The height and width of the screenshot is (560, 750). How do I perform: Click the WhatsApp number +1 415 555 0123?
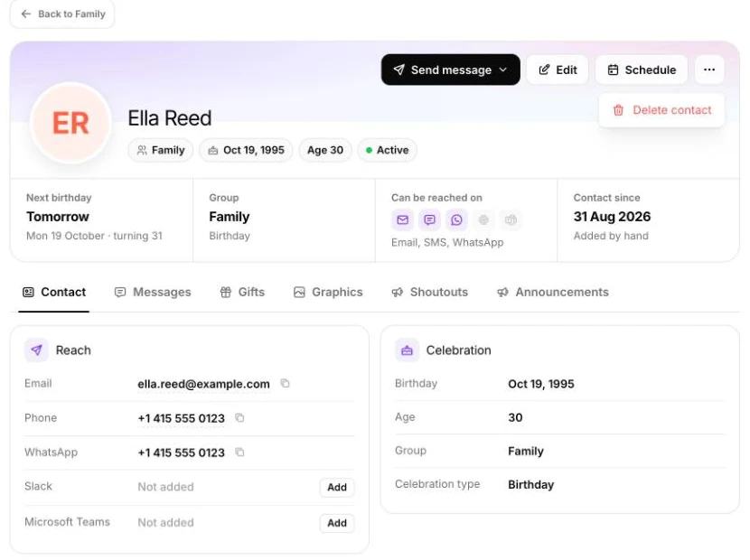click(x=182, y=453)
